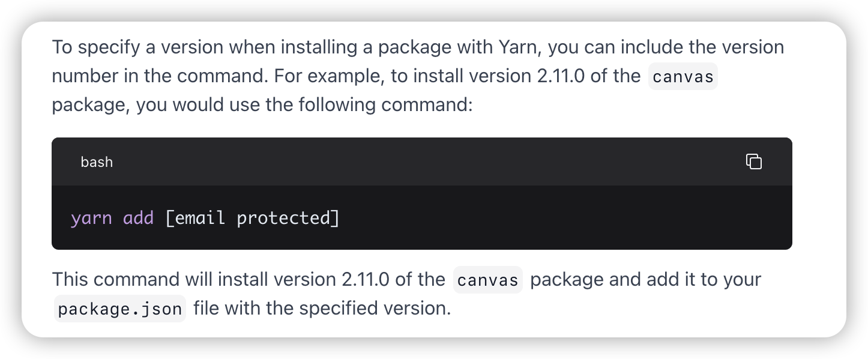Copy the bash code snippet
868x359 pixels.
pos(753,161)
